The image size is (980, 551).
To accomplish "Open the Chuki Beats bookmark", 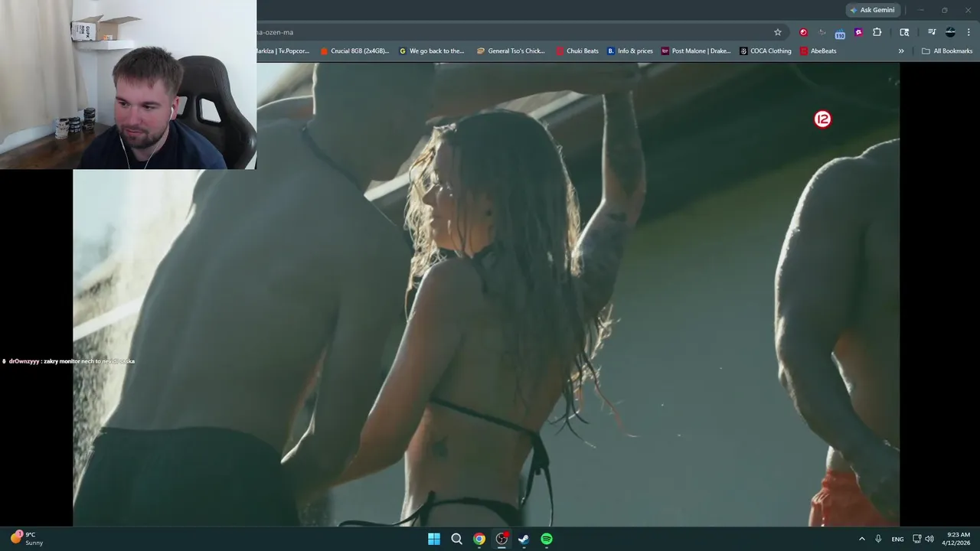I will [577, 51].
